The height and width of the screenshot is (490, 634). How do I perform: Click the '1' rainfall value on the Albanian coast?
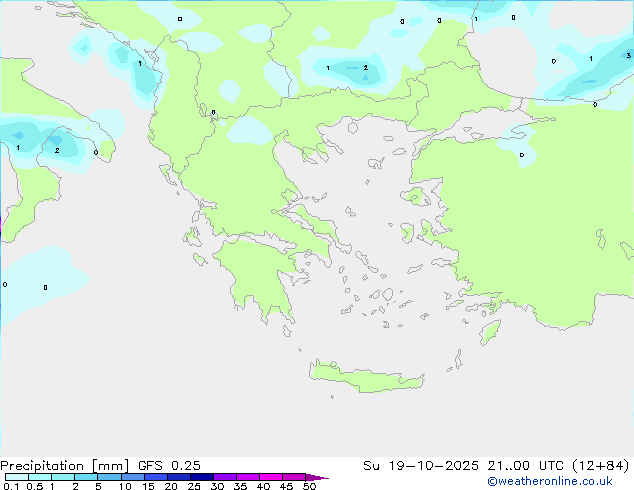pos(140,63)
